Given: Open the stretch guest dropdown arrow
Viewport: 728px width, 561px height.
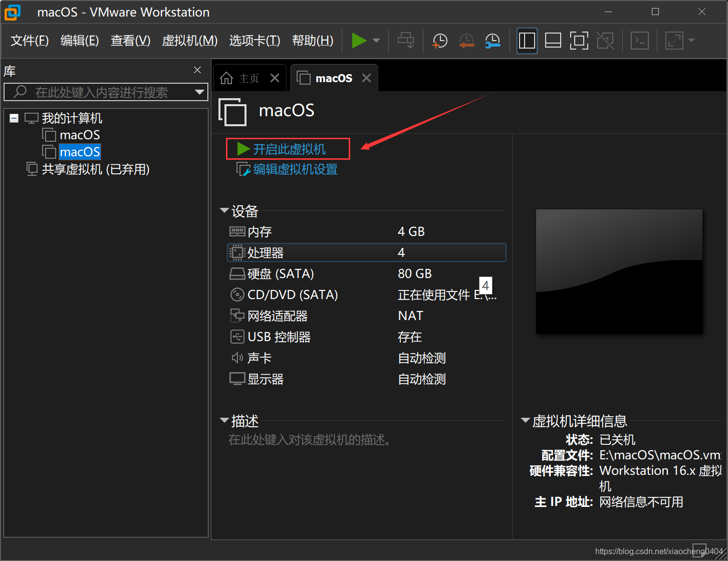Looking at the screenshot, I should click(x=691, y=41).
